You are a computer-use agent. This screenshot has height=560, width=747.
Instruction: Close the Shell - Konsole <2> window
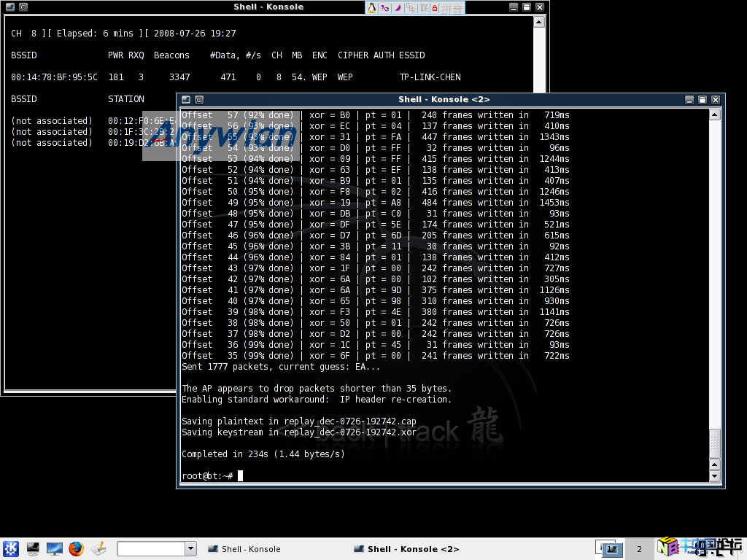tap(716, 99)
